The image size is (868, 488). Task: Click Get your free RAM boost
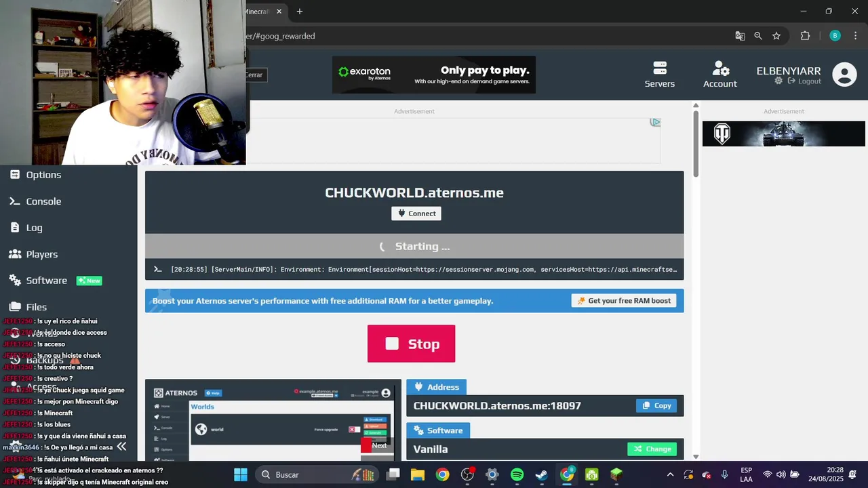tap(624, 301)
